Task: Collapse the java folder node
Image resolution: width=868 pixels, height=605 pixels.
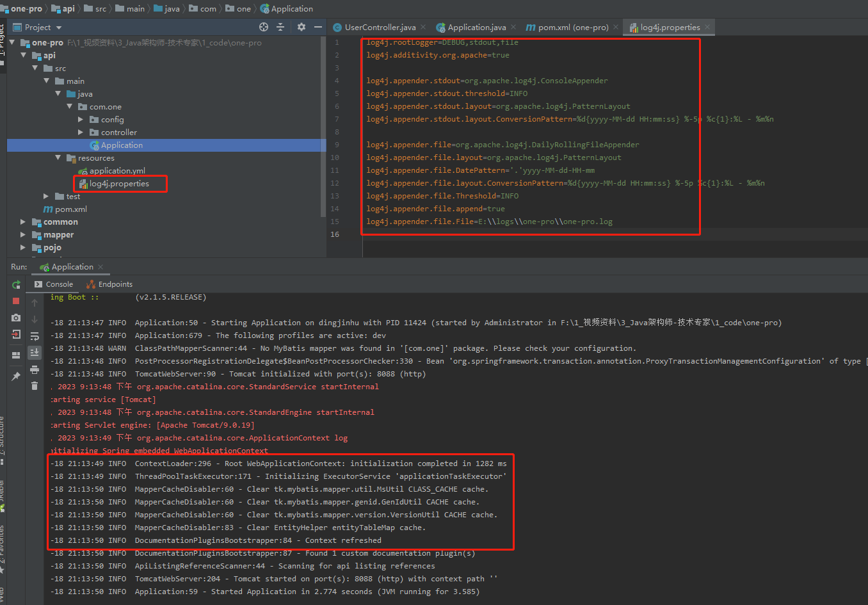Action: coord(58,93)
